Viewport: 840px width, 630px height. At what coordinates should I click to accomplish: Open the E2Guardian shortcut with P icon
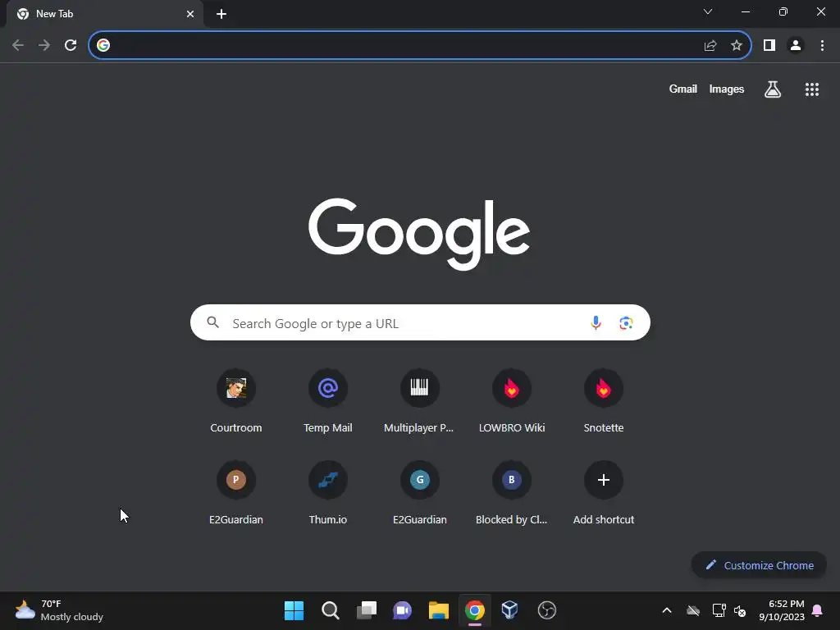click(x=236, y=492)
